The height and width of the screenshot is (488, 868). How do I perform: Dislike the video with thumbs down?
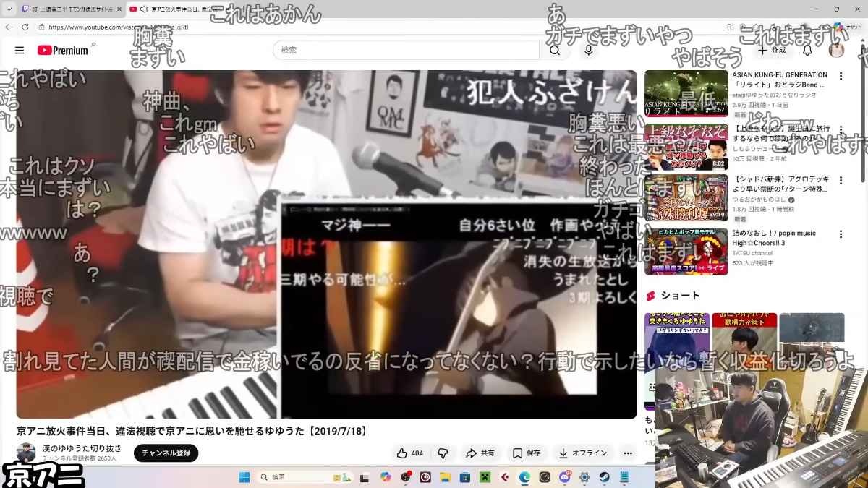coord(443,453)
